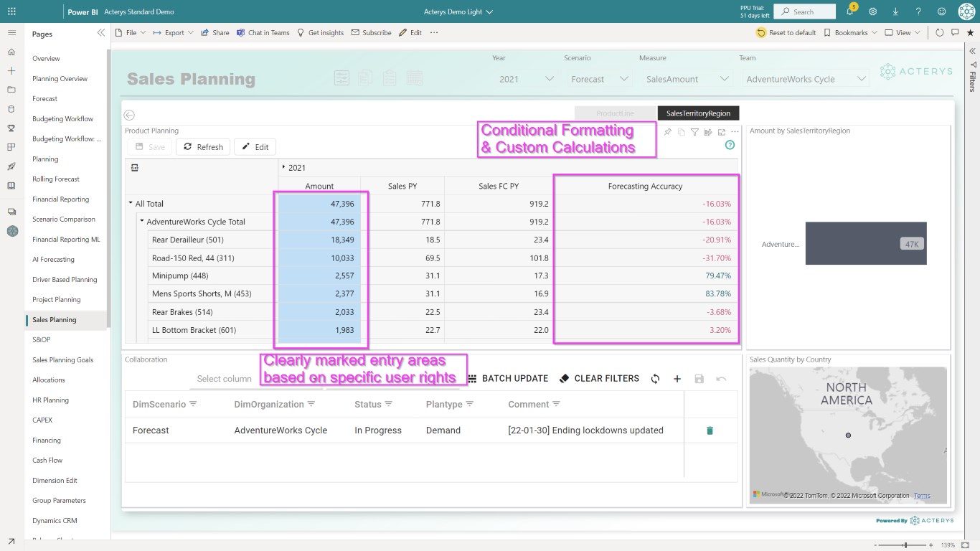Screen dimensions: 980x551
Task: Pin the Product Planning visual
Action: point(668,132)
